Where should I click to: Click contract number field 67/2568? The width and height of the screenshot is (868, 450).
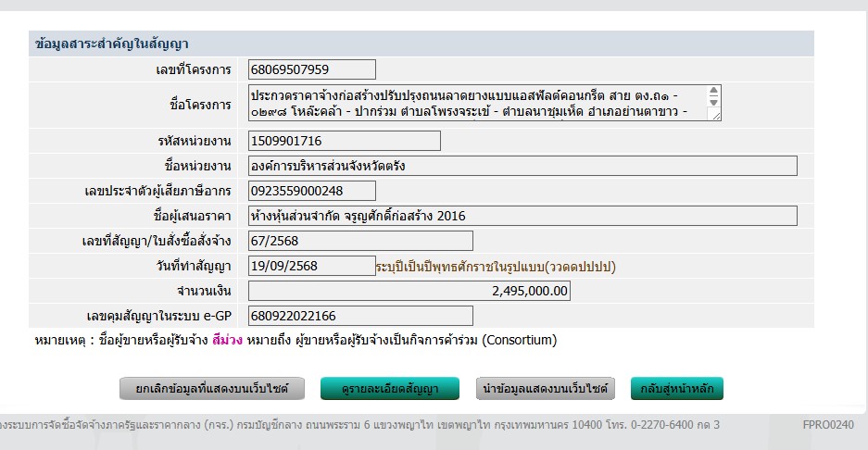click(360, 241)
